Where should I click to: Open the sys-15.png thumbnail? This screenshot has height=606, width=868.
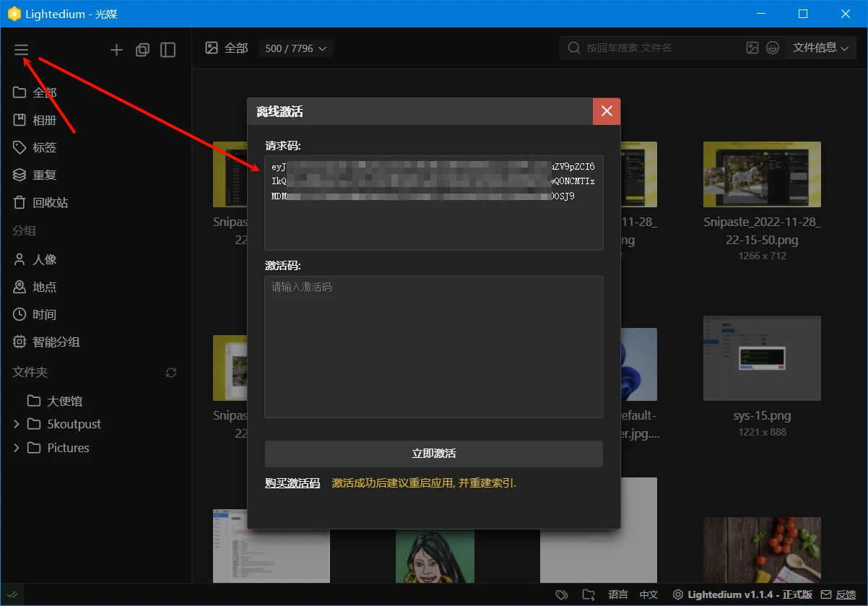[x=762, y=358]
